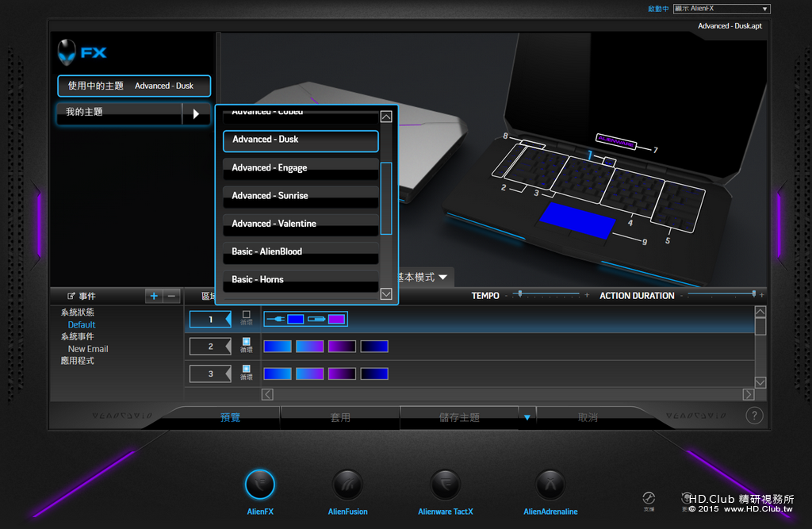Select the New Email system event
The image size is (812, 529).
88,349
